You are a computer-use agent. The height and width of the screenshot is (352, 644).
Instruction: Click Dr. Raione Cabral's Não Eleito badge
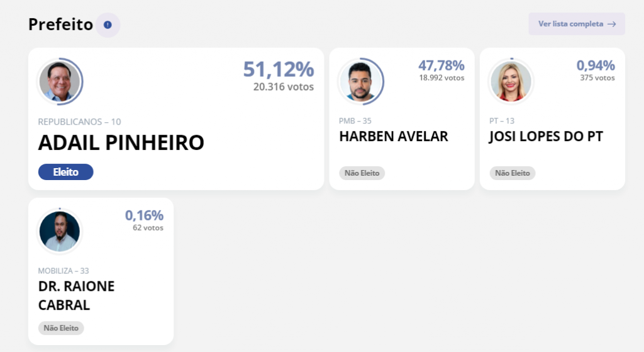point(61,328)
